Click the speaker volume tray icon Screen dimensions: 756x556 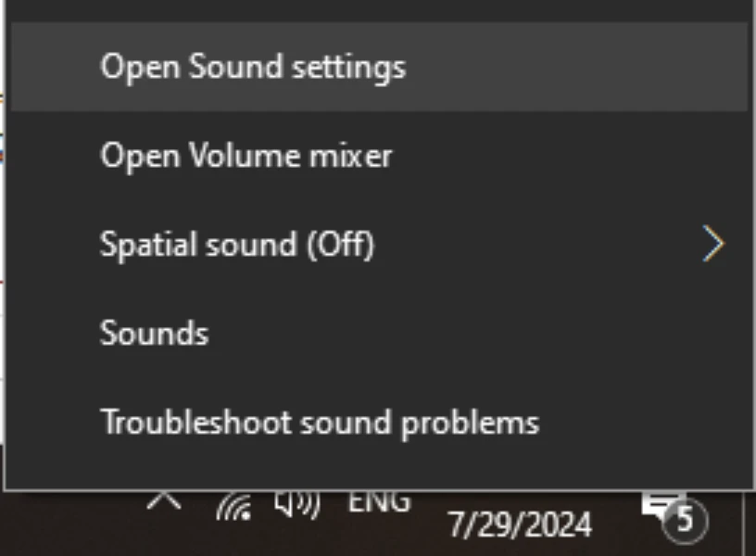(x=296, y=505)
